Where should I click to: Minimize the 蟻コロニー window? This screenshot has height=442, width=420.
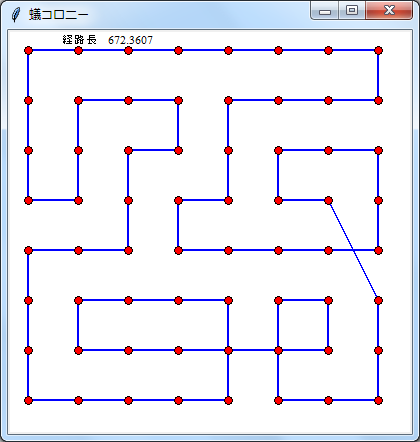[325, 11]
